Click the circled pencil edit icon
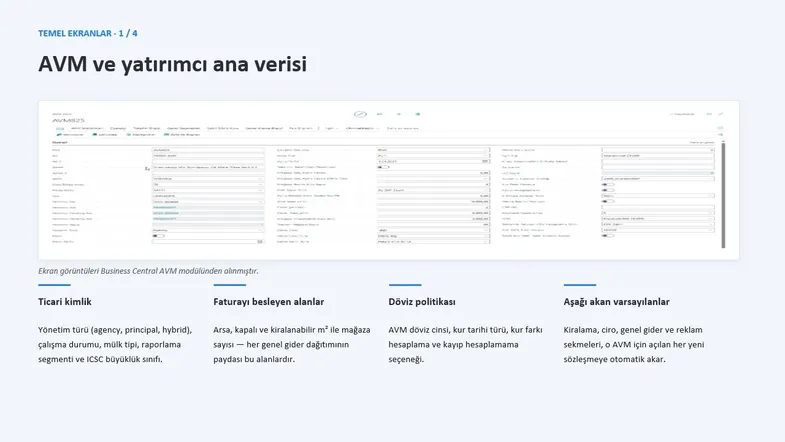Viewport: 785px width, 442px height. point(360,114)
